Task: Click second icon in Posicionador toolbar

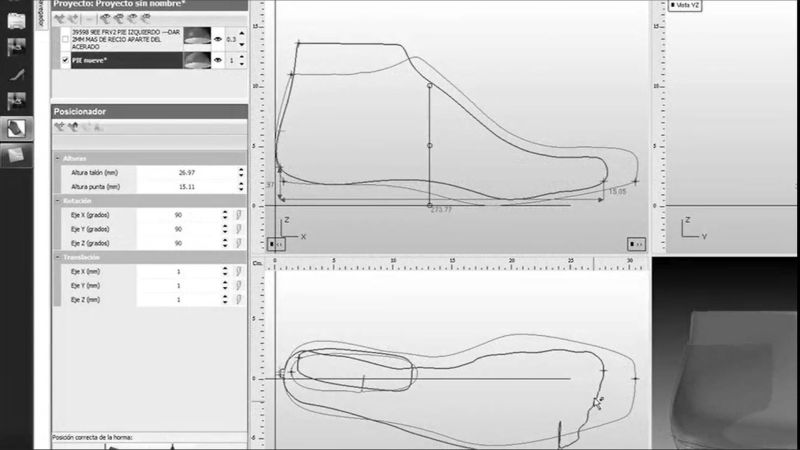Action: [x=73, y=127]
